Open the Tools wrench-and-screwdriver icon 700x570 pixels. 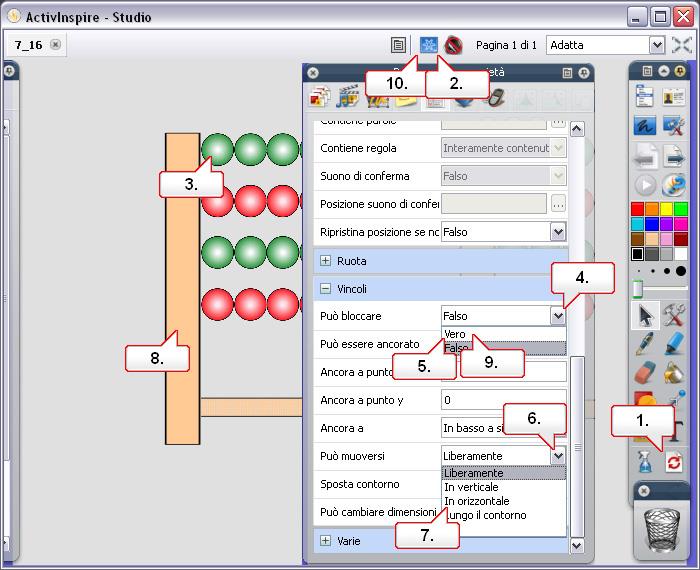674,315
